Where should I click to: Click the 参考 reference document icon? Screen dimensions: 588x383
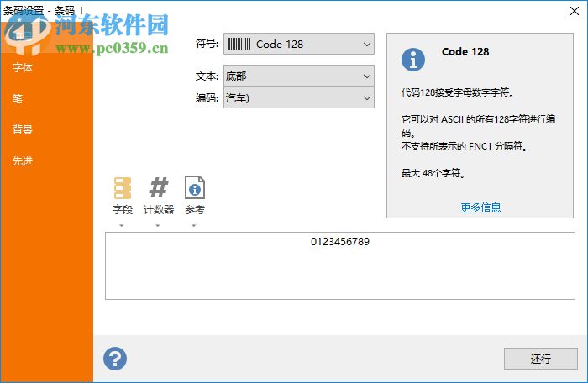tap(195, 187)
